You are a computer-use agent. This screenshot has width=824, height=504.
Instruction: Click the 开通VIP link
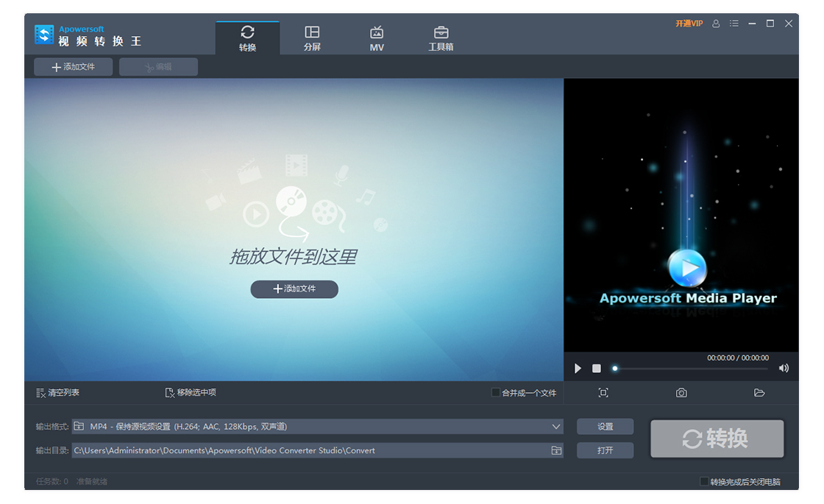point(689,24)
